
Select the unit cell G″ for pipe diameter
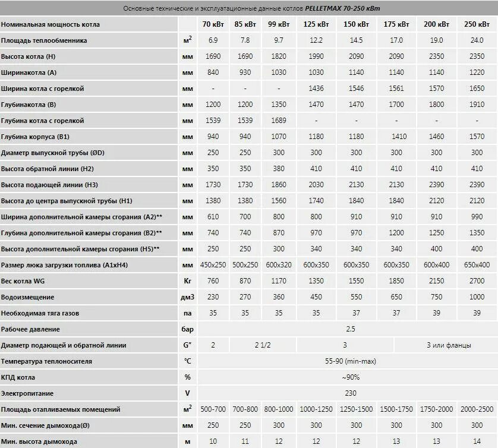click(187, 345)
